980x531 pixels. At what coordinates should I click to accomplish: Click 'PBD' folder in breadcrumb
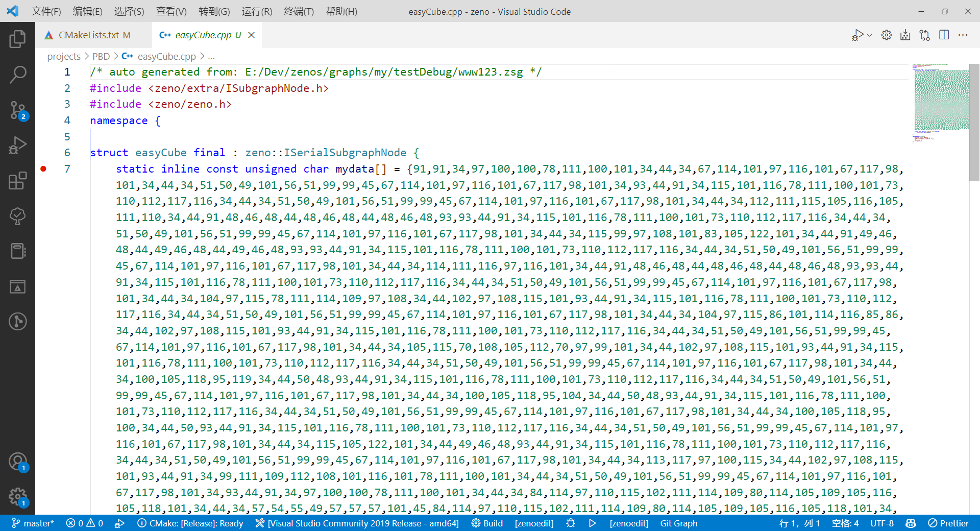tap(101, 56)
